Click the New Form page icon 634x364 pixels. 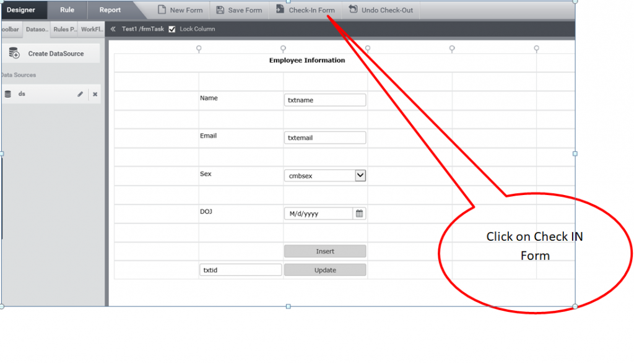[162, 10]
